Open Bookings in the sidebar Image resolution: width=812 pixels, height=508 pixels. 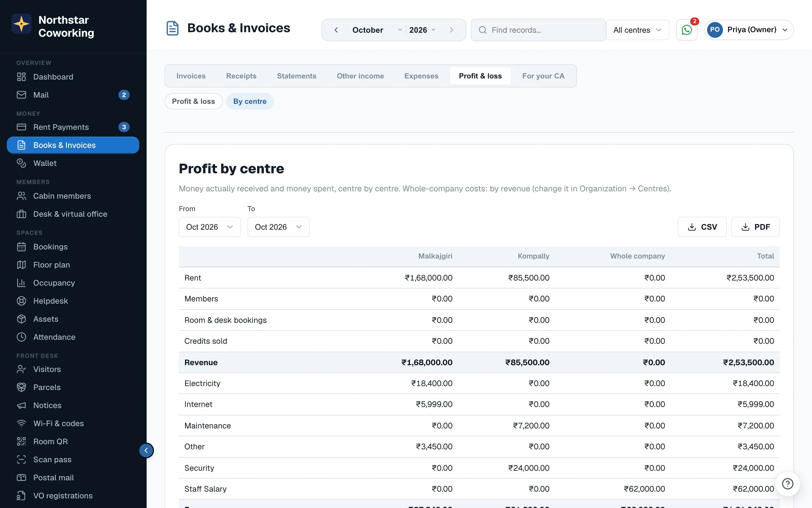point(73,247)
